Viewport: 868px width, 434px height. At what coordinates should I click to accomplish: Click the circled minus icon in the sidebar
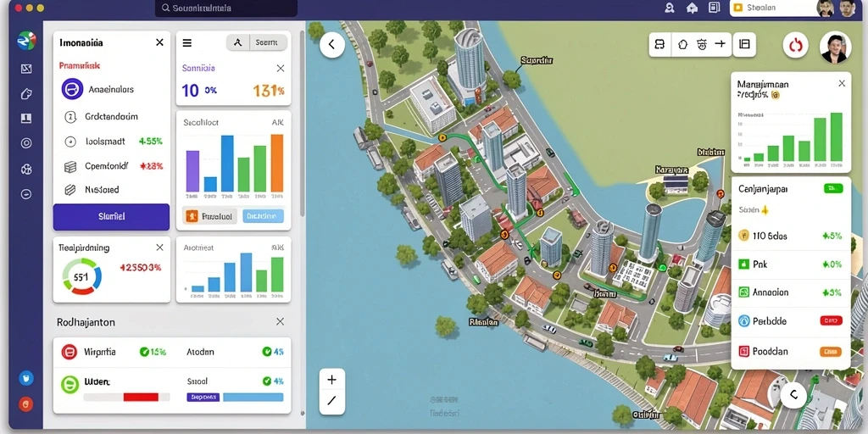click(x=26, y=194)
